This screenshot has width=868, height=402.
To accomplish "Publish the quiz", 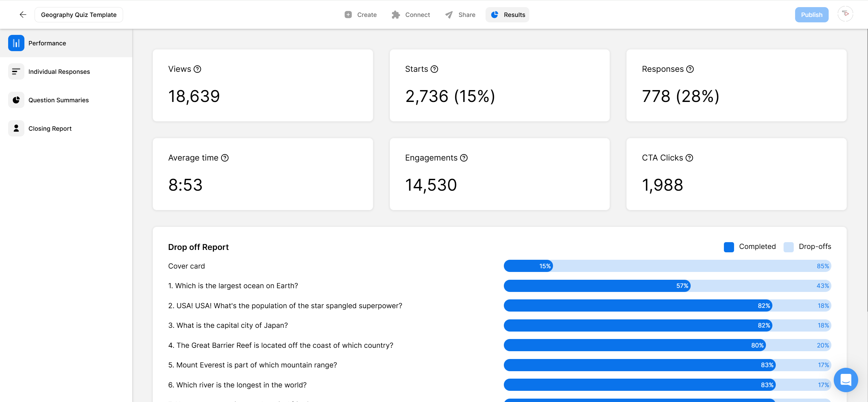I will tap(812, 15).
